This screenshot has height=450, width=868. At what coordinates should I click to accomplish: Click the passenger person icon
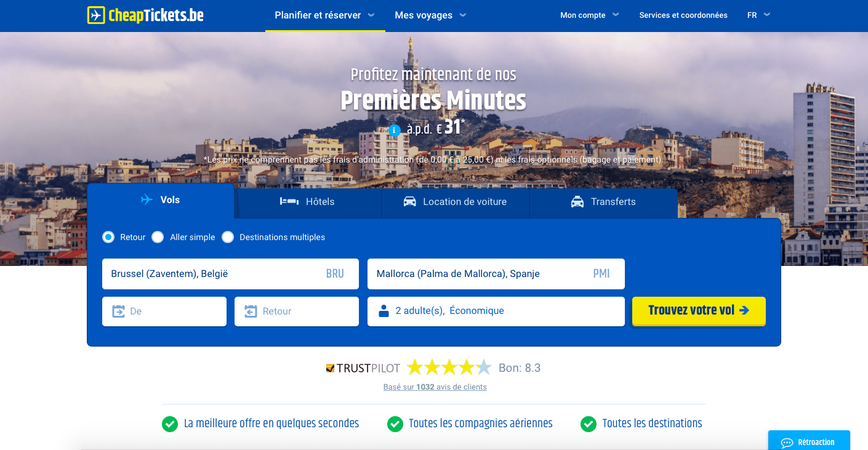[384, 311]
